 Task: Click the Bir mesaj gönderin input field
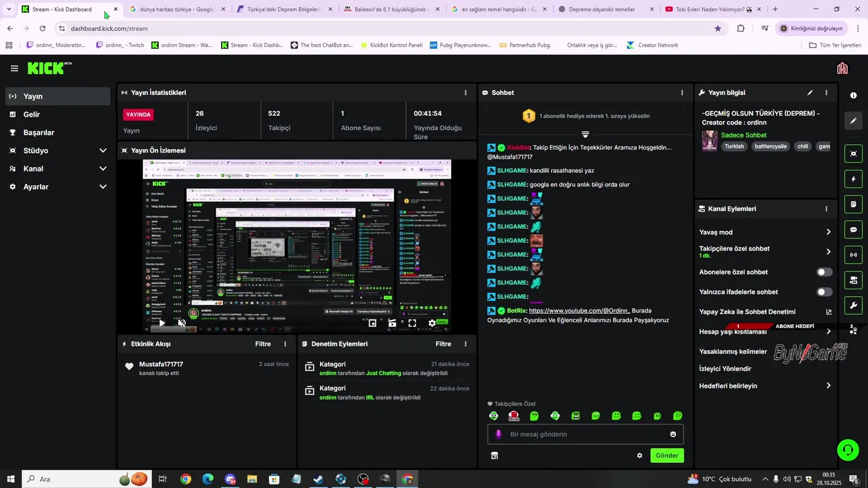(585, 434)
